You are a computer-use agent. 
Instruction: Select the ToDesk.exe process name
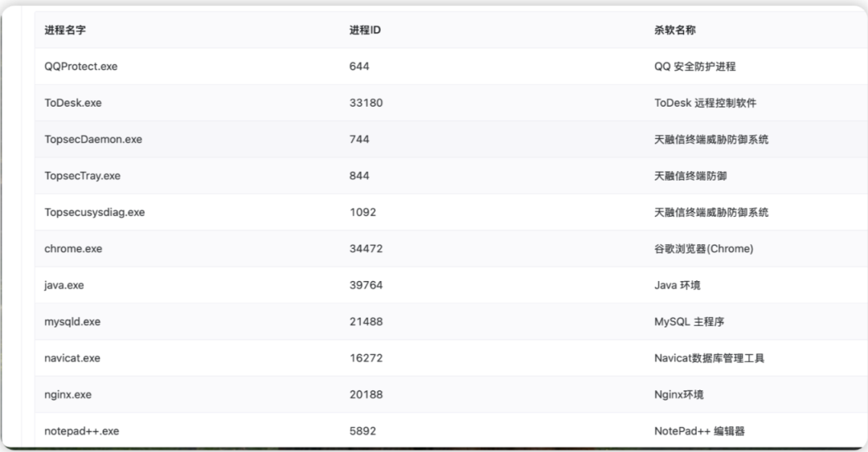point(73,103)
